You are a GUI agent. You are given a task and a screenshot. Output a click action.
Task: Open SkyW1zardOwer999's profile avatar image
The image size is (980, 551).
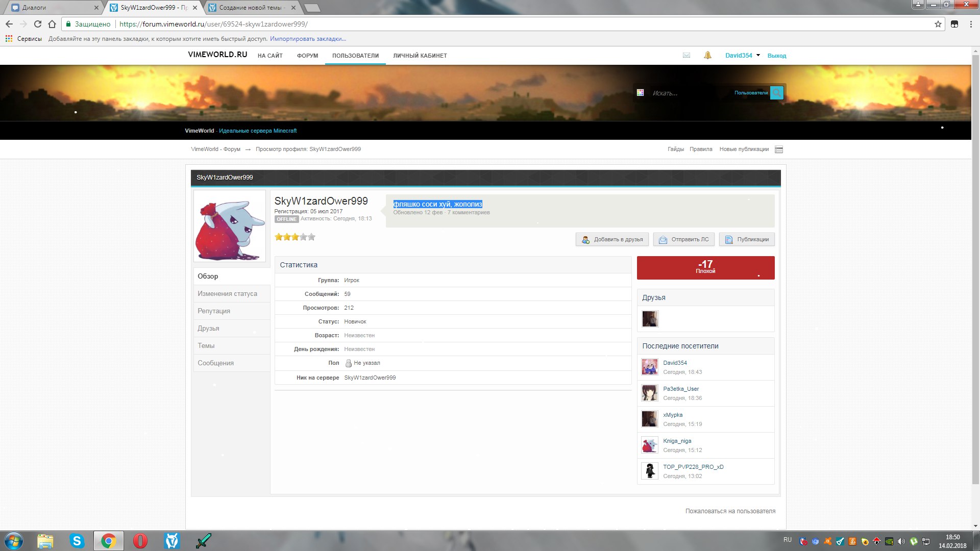tap(230, 226)
